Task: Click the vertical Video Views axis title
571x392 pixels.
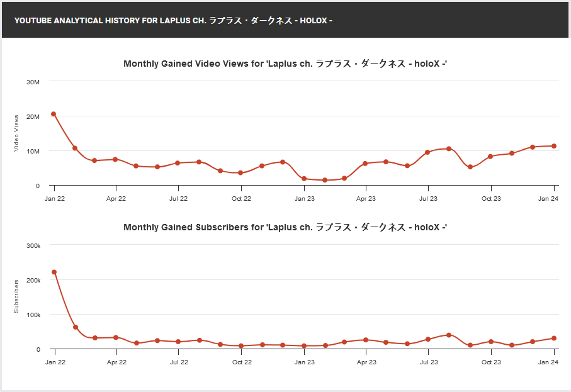Action: 16,133
